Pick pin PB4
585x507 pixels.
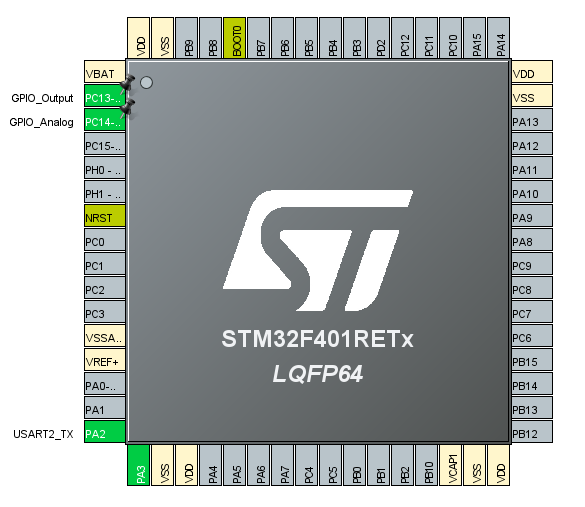(331, 38)
